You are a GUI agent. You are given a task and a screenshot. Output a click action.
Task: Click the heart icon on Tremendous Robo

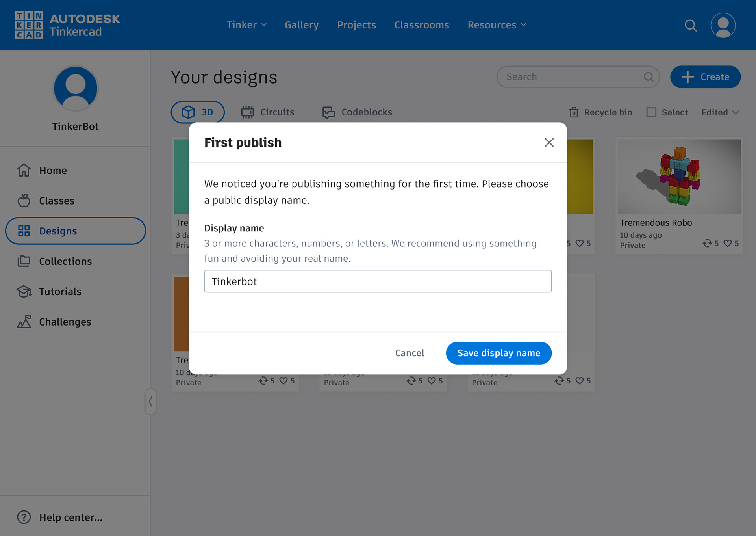(x=727, y=243)
